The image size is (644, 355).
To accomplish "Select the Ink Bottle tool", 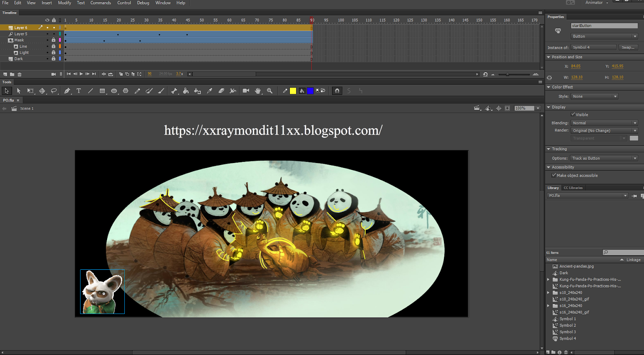I will 197,91.
